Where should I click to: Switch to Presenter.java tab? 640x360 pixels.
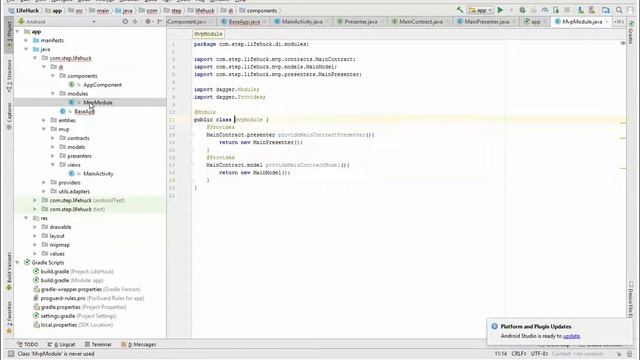coord(360,22)
